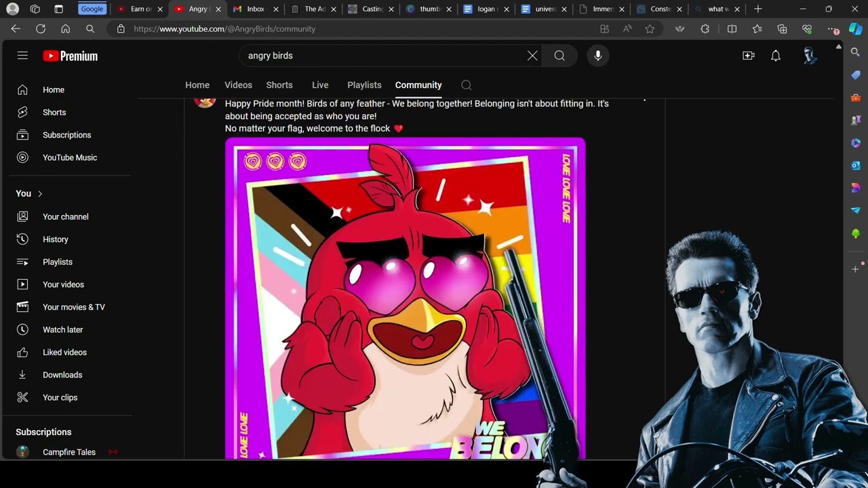Add this page to favorites star

(650, 29)
